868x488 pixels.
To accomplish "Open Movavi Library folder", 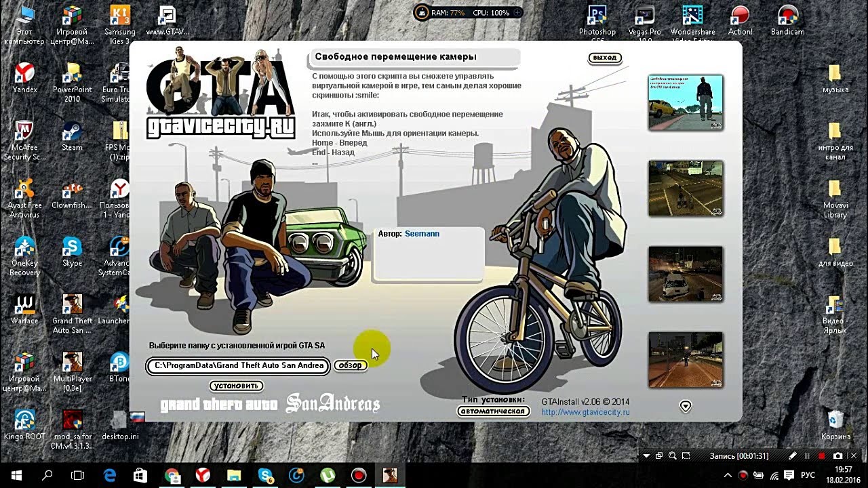I will pyautogui.click(x=835, y=199).
